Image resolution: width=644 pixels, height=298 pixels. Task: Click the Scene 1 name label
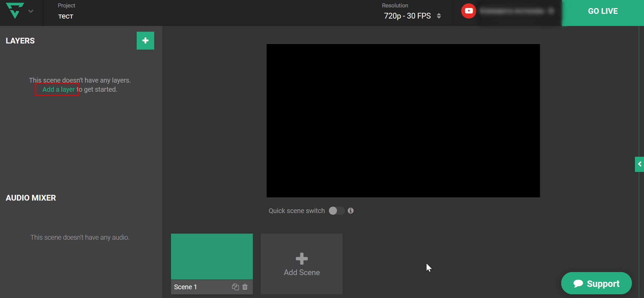pos(185,287)
